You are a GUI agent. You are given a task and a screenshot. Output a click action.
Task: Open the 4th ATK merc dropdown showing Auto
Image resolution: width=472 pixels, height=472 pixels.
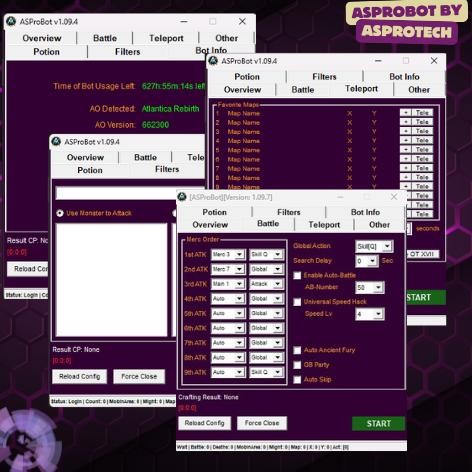(x=228, y=299)
